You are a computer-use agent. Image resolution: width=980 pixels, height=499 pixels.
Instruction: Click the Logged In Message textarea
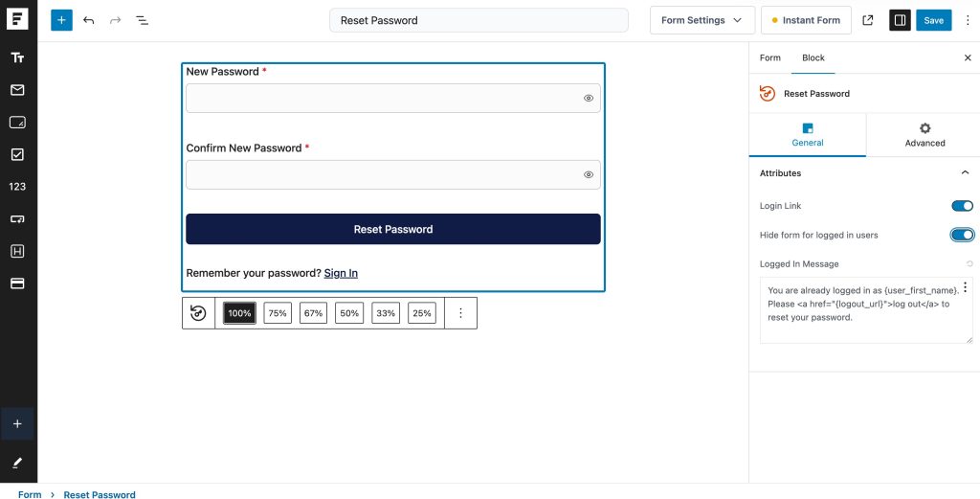[x=866, y=310]
